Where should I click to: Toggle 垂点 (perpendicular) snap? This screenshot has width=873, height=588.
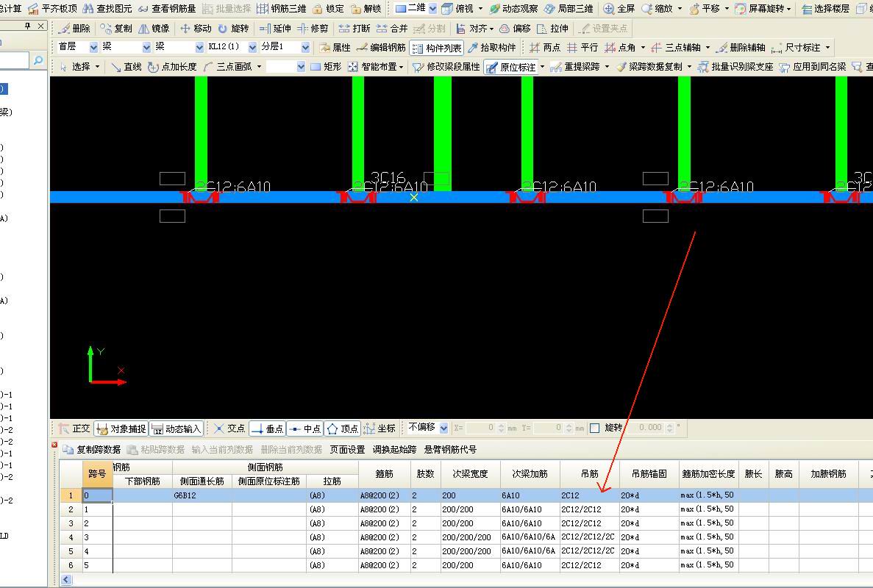(x=267, y=429)
